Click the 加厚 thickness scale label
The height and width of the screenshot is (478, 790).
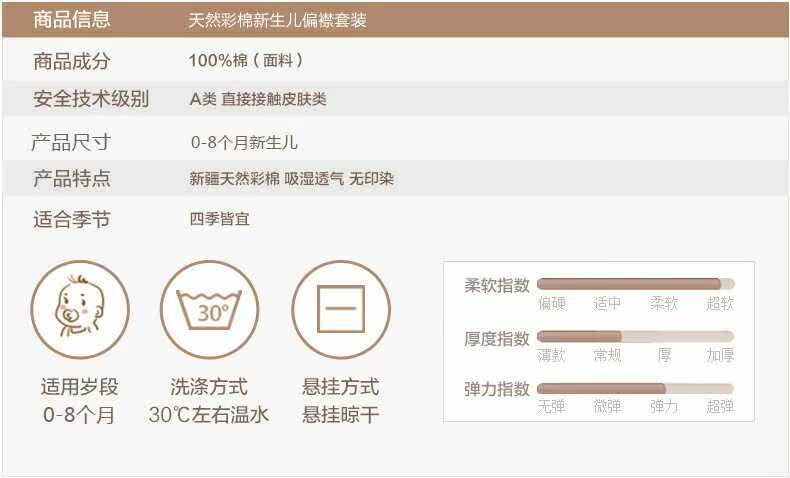click(x=720, y=356)
